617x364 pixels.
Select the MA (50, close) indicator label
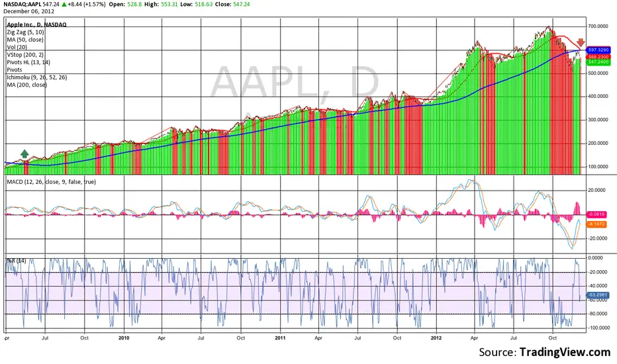pyautogui.click(x=25, y=40)
